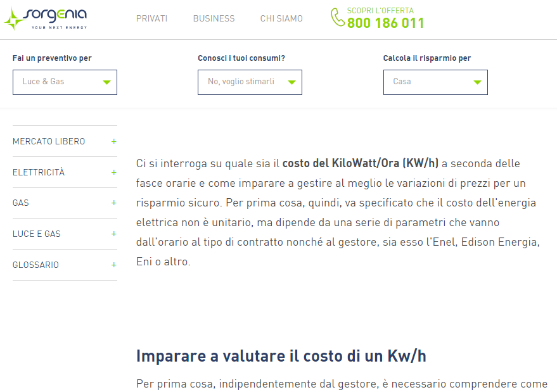The width and height of the screenshot is (557, 392).
Task: Click the green phone icon
Action: coord(337,17)
